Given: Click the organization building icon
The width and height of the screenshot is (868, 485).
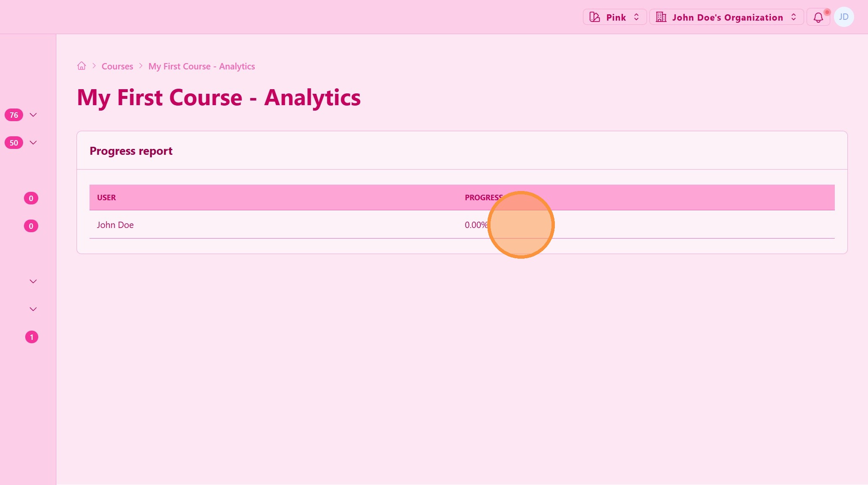Looking at the screenshot, I should [661, 17].
